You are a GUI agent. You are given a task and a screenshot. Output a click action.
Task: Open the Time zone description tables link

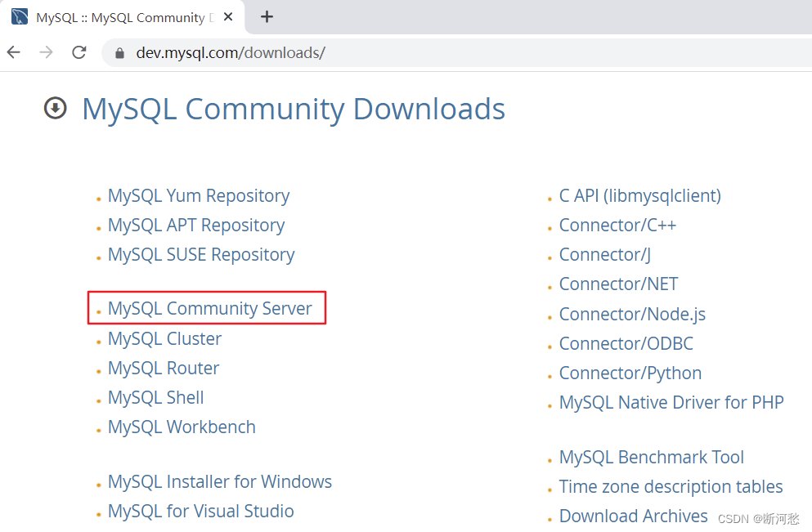click(671, 486)
